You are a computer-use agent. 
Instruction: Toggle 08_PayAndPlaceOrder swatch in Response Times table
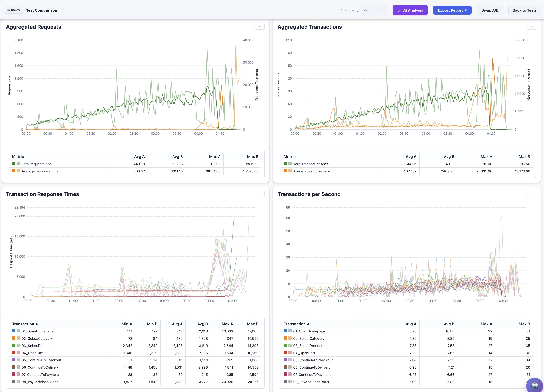pyautogui.click(x=16, y=382)
